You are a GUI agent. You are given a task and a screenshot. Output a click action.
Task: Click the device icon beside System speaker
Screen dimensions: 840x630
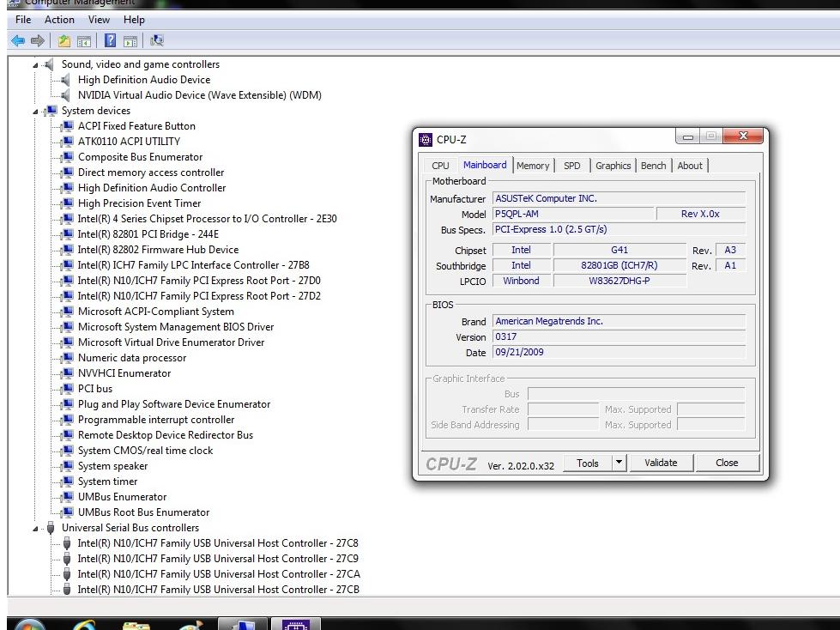(x=67, y=466)
